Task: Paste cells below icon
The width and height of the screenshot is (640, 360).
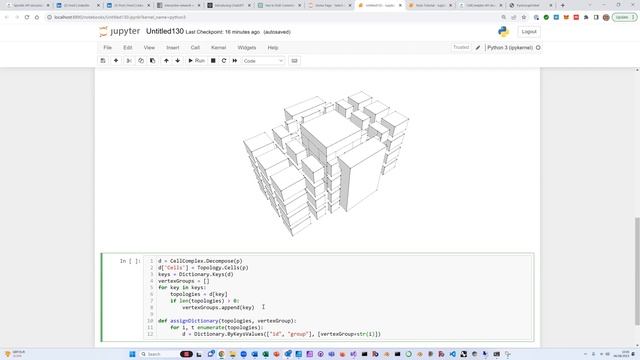Action: (x=153, y=61)
